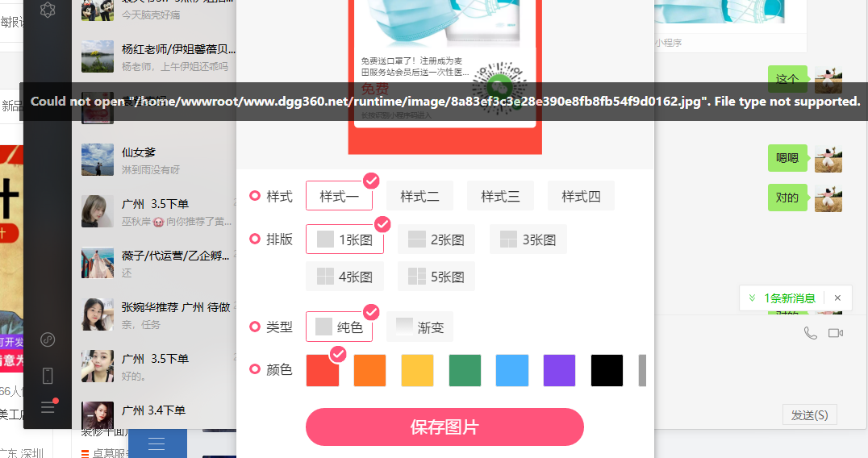Click the 保存图片 button
868x458 pixels.
point(444,427)
